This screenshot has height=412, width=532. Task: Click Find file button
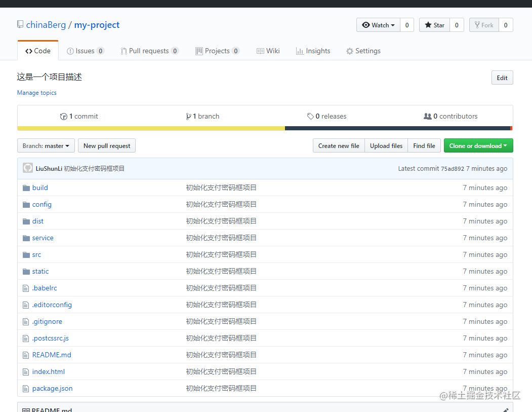click(424, 146)
